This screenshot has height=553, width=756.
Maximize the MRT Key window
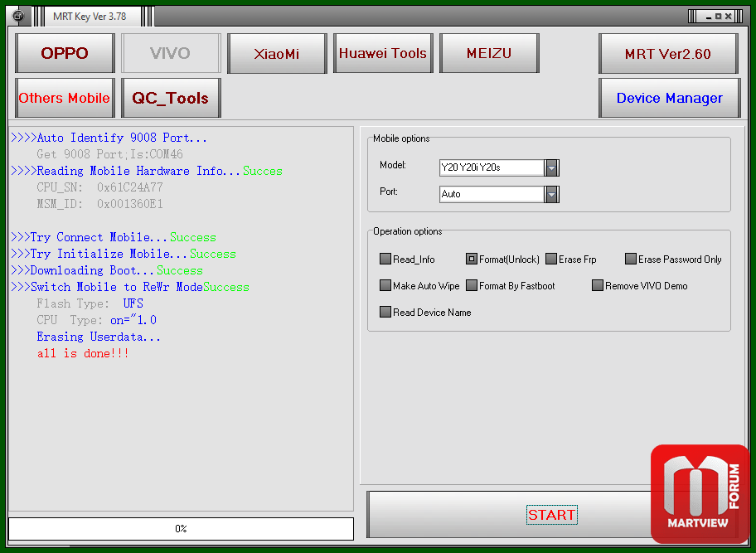(x=719, y=17)
